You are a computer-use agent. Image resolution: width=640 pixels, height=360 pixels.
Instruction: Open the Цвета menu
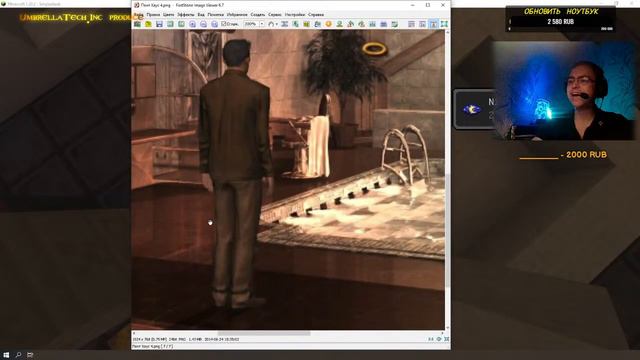click(x=169, y=15)
